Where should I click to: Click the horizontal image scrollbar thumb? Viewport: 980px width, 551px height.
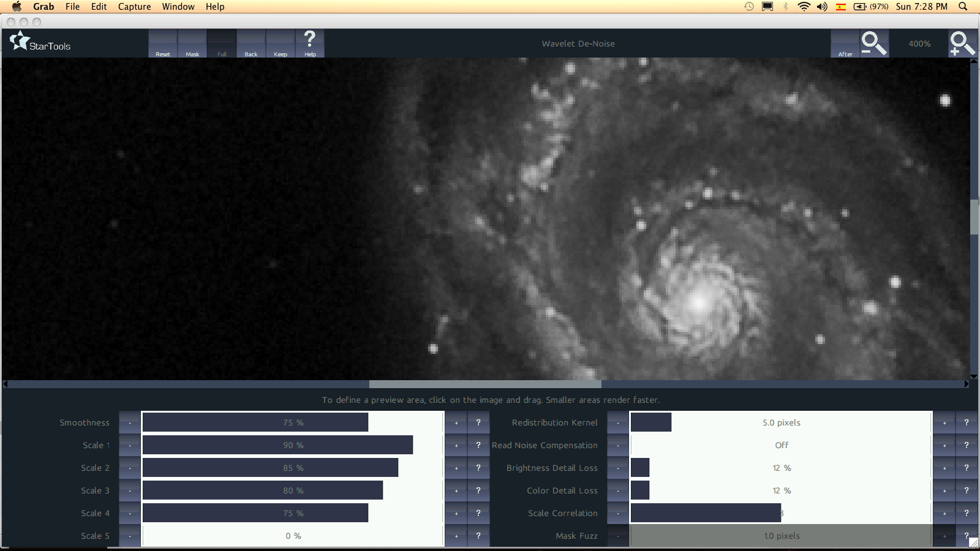(x=485, y=384)
